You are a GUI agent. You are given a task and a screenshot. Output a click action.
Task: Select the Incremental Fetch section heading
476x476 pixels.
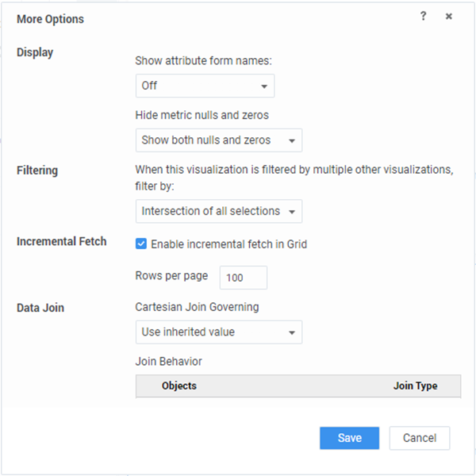61,241
